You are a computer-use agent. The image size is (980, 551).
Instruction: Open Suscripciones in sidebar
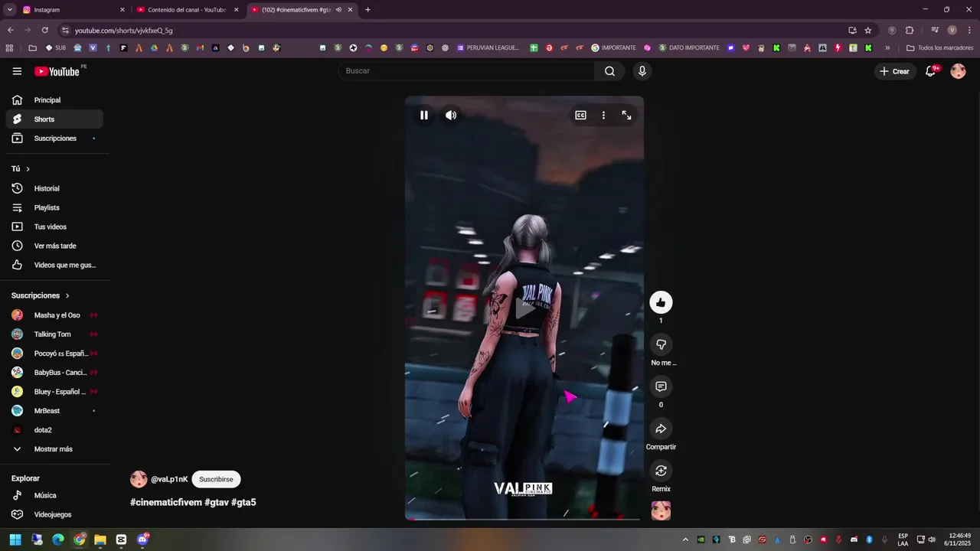54,139
